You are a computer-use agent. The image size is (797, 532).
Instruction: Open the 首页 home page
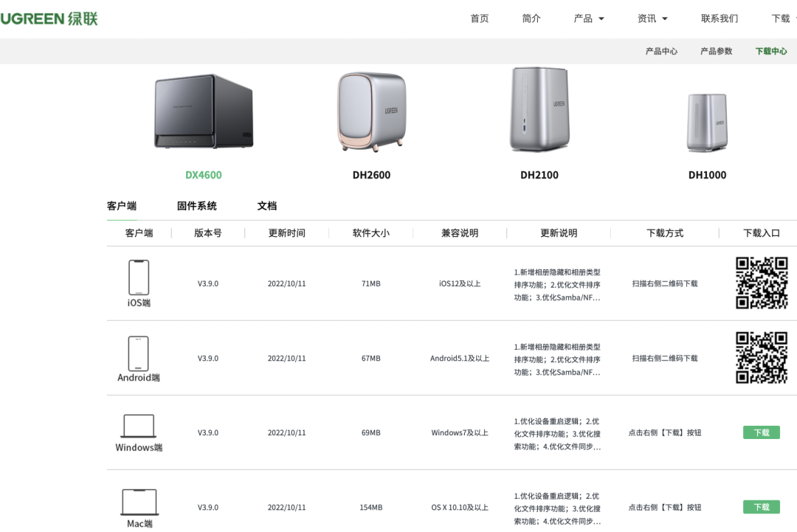click(480, 18)
